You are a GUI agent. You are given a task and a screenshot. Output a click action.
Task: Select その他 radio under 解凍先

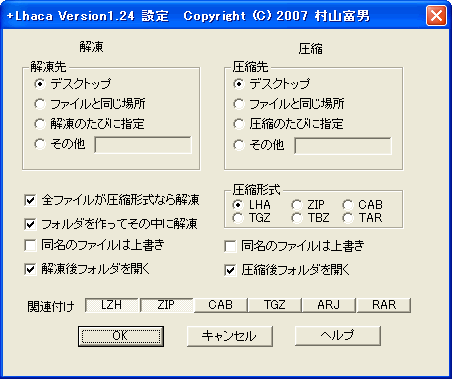(x=40, y=144)
